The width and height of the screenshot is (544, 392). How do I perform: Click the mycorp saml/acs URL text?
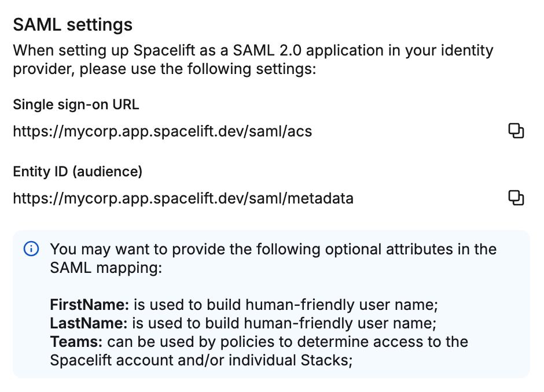tap(162, 132)
